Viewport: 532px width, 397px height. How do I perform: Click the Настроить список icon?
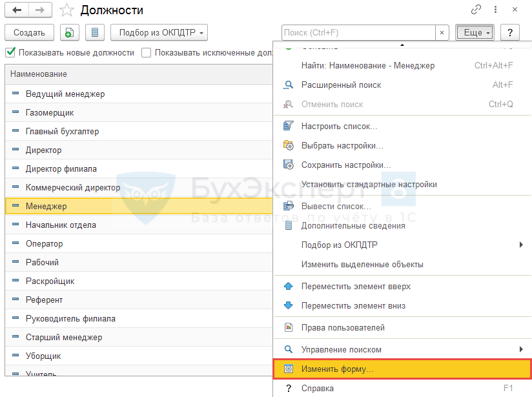(288, 126)
